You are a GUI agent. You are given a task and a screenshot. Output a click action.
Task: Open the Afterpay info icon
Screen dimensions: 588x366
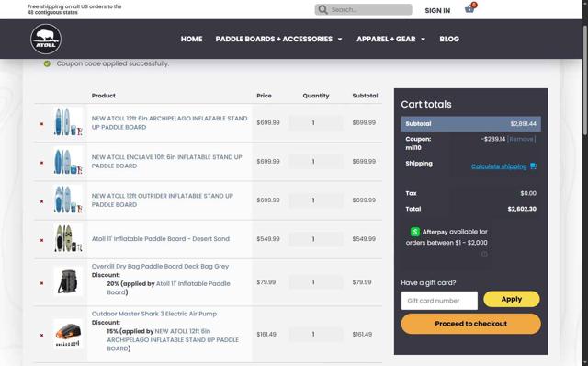pos(484,254)
